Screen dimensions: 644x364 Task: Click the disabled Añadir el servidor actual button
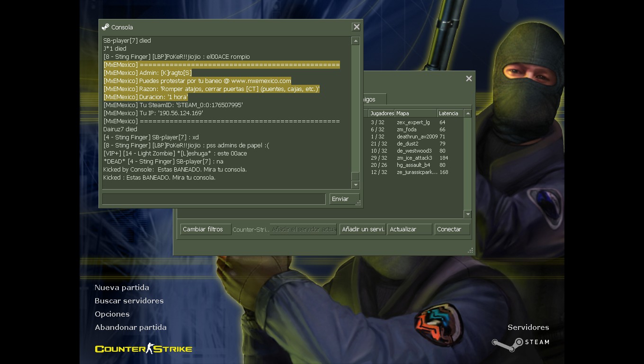click(x=303, y=229)
